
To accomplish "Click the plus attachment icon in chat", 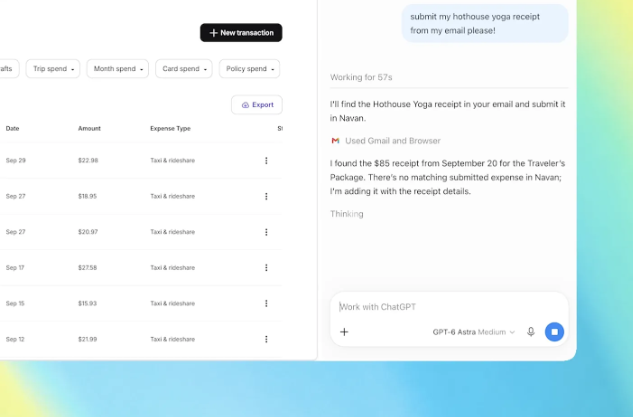I will (344, 332).
